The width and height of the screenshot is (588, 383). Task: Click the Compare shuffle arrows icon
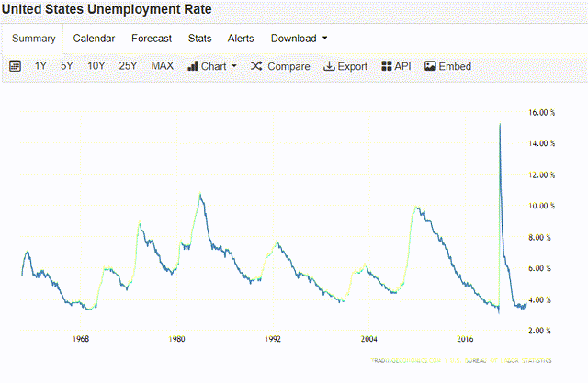pos(256,66)
